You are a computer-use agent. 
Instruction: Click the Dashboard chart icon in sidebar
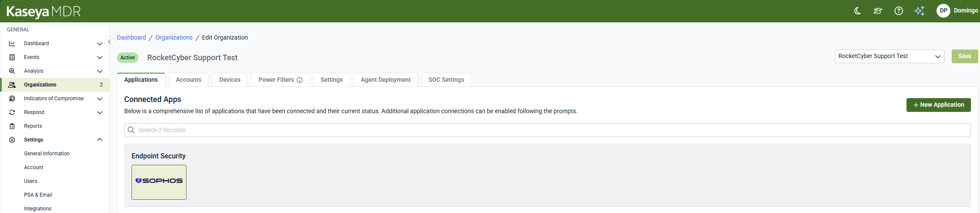pyautogui.click(x=12, y=43)
